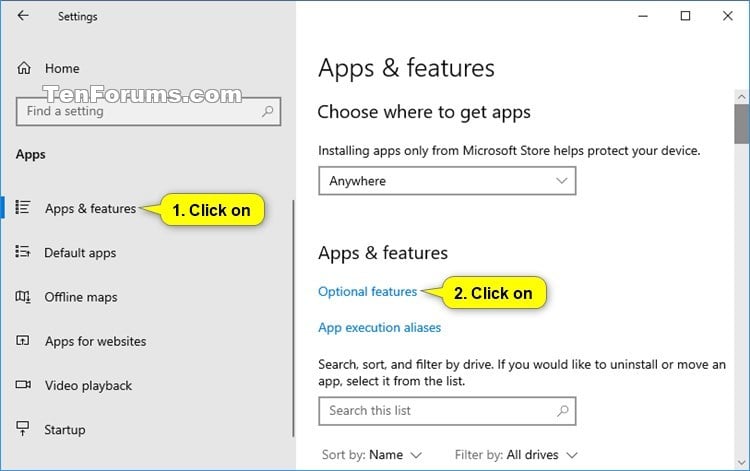Image resolution: width=750 pixels, height=471 pixels.
Task: Click the Apps for websites icon
Action: (22, 340)
